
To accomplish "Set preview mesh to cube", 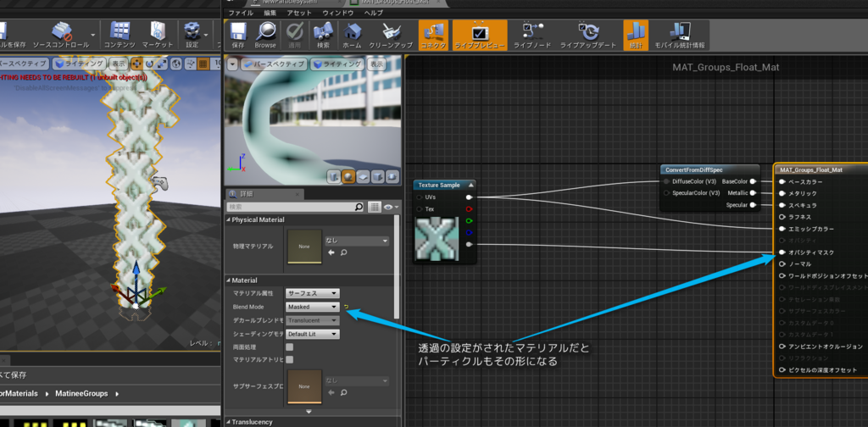I will [x=377, y=176].
